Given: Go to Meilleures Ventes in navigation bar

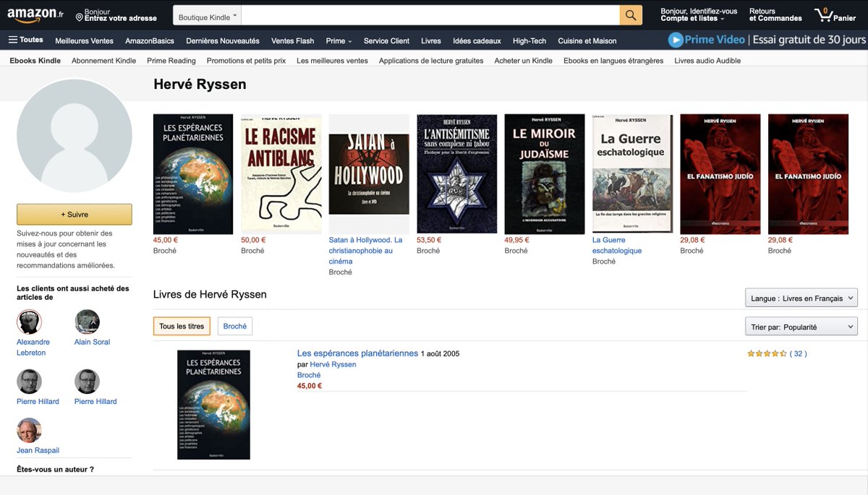Looking at the screenshot, I should click(84, 41).
